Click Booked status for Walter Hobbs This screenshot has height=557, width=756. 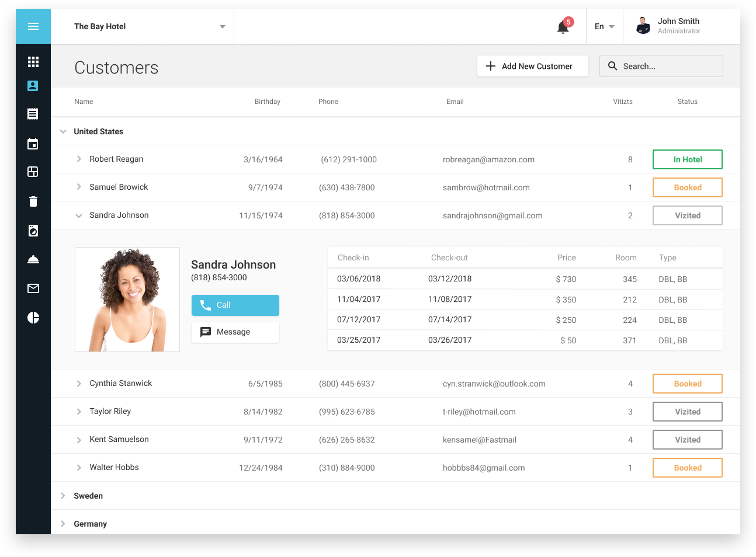click(688, 468)
